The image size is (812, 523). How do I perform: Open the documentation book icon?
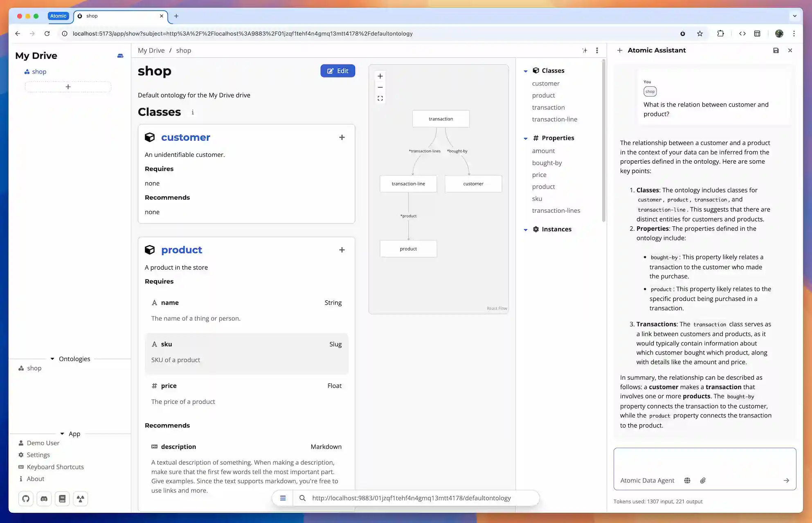pyautogui.click(x=62, y=498)
